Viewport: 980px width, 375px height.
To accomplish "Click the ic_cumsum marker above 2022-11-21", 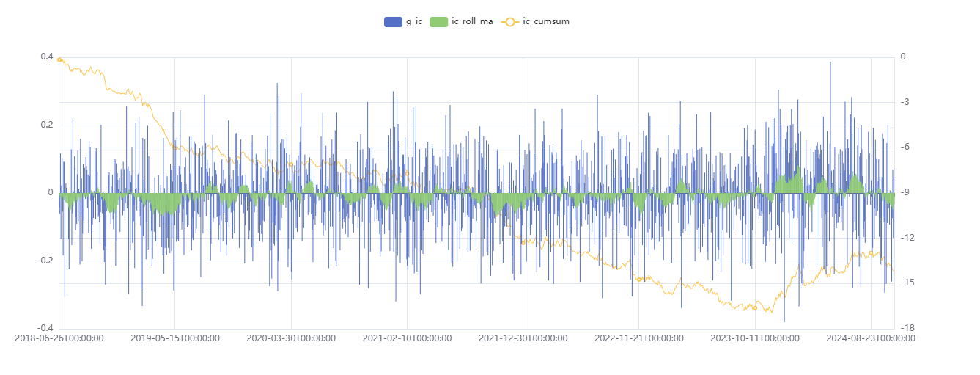I will point(638,280).
